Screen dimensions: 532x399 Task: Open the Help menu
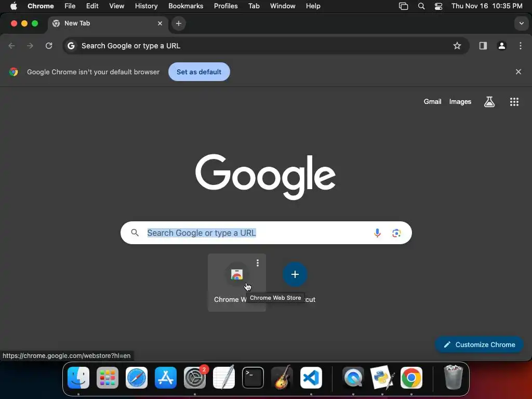pos(313,6)
